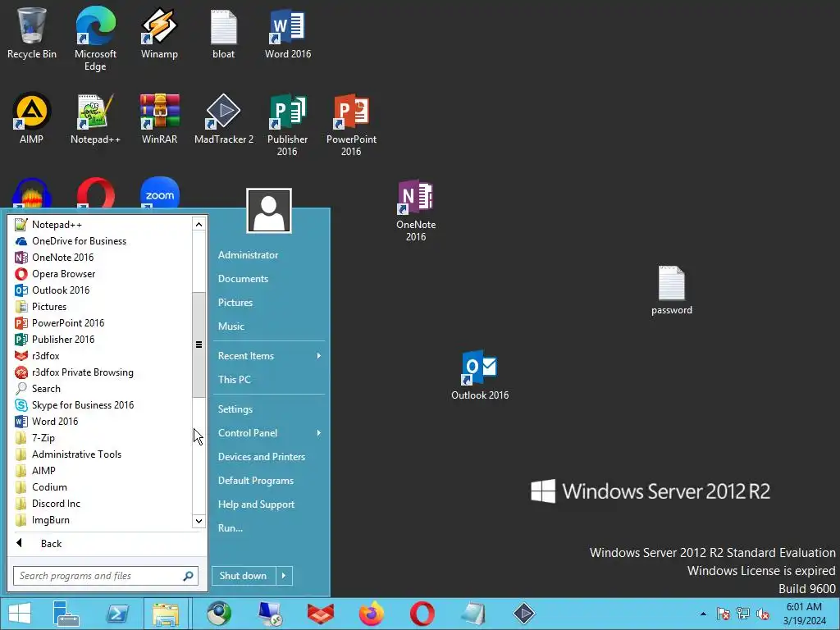Click the programs list scrollbar thumb
840x630 pixels.
coord(199,345)
